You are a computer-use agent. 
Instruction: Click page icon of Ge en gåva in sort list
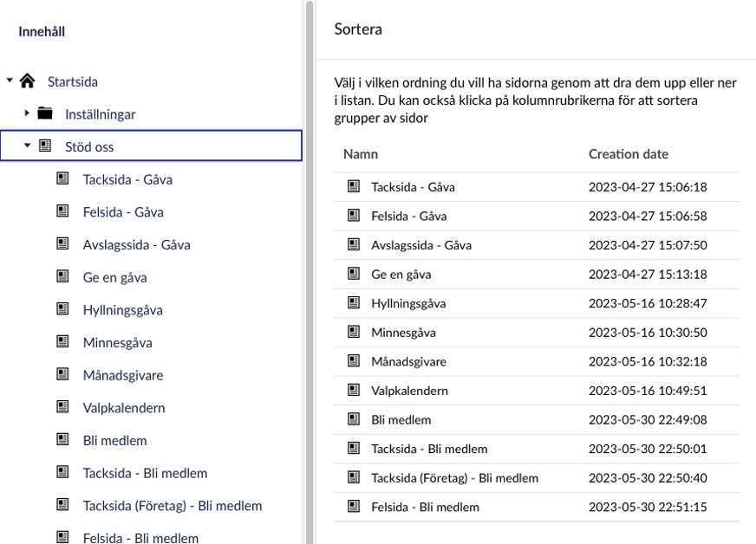[354, 274]
